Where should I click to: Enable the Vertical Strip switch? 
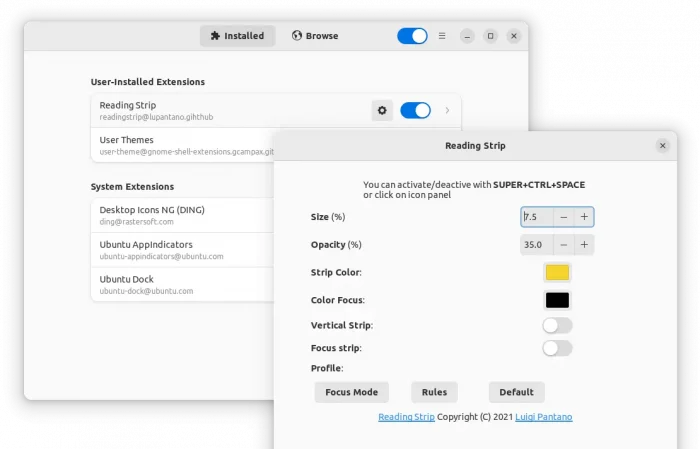pyautogui.click(x=557, y=325)
